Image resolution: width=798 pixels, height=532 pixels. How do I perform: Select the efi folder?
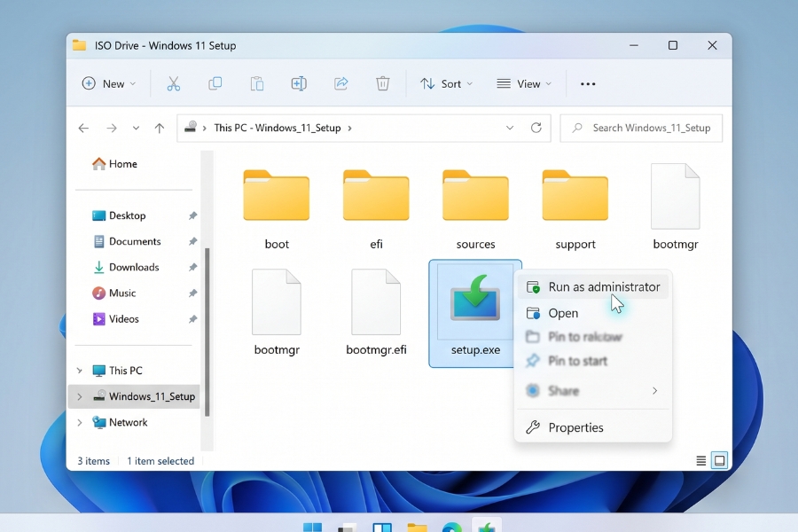coord(376,209)
